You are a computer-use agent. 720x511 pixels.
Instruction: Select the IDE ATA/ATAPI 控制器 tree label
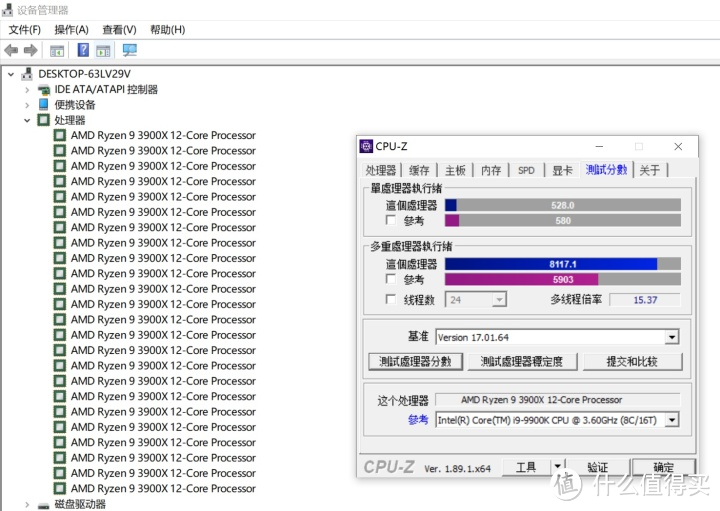(x=106, y=90)
